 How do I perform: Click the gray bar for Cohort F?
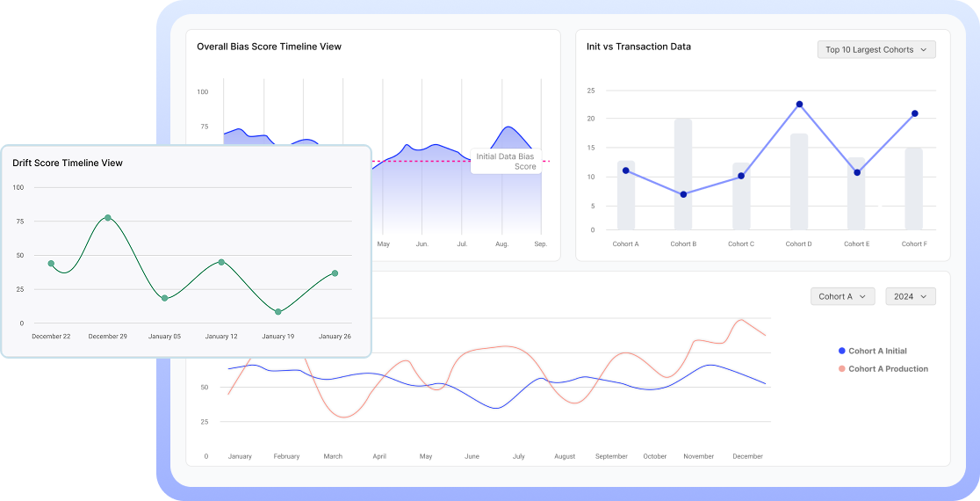pos(914,188)
